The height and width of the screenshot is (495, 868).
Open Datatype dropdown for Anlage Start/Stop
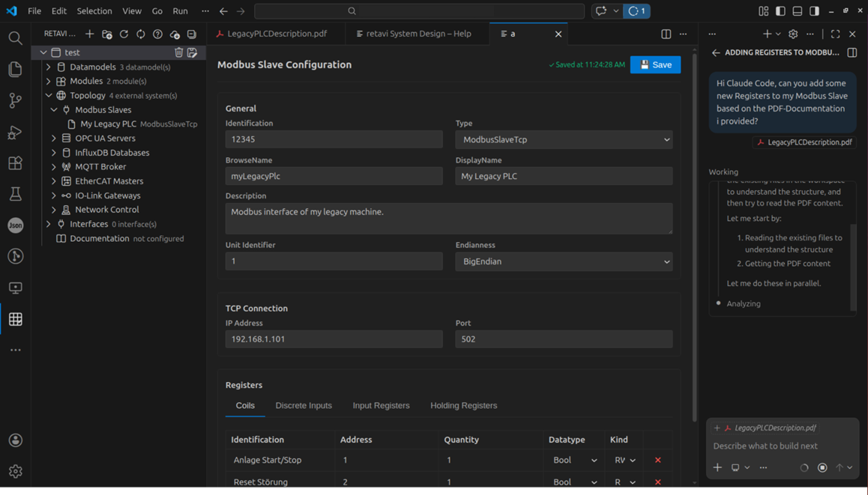(x=574, y=460)
